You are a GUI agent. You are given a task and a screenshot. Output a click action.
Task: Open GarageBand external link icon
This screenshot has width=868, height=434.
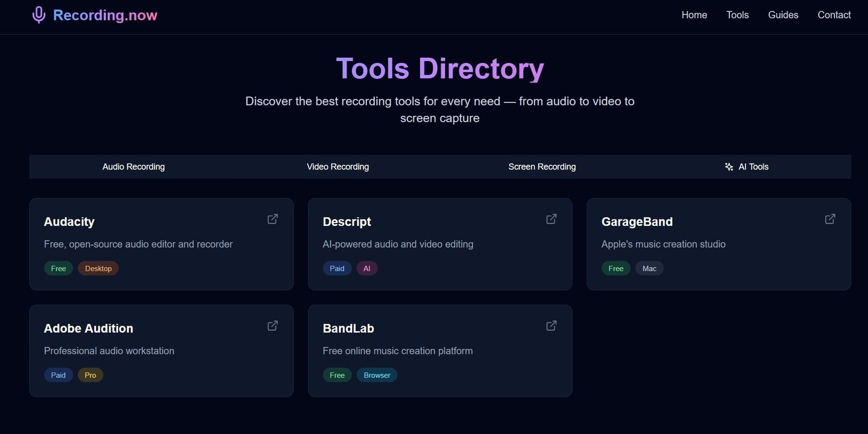(x=830, y=219)
